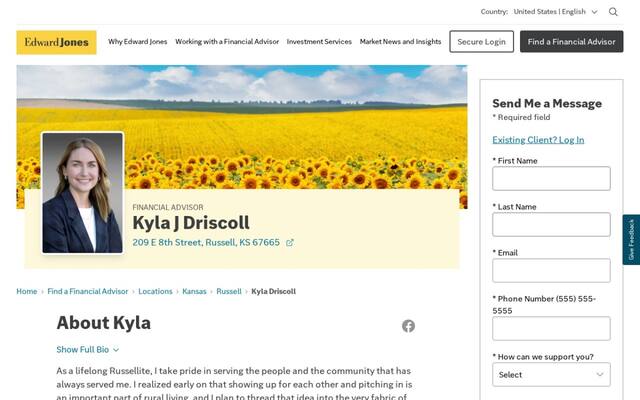Go to Locations breadcrumb
This screenshot has width=640, height=400.
(x=155, y=291)
